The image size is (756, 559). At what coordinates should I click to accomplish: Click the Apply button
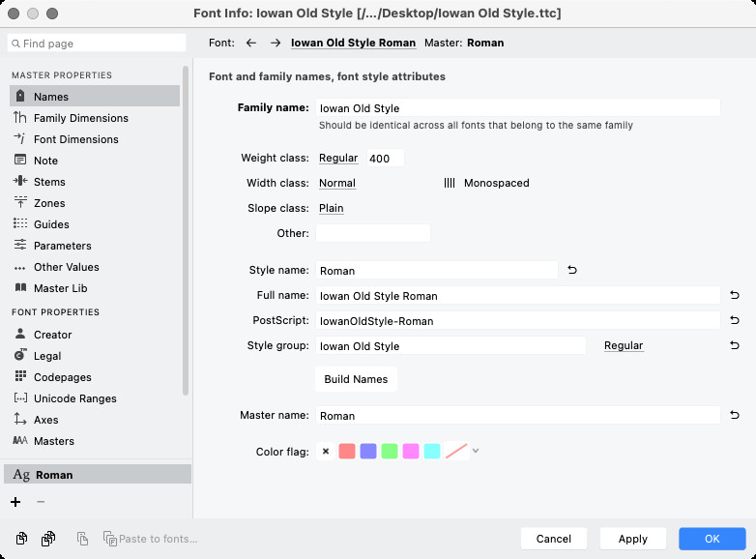click(632, 539)
